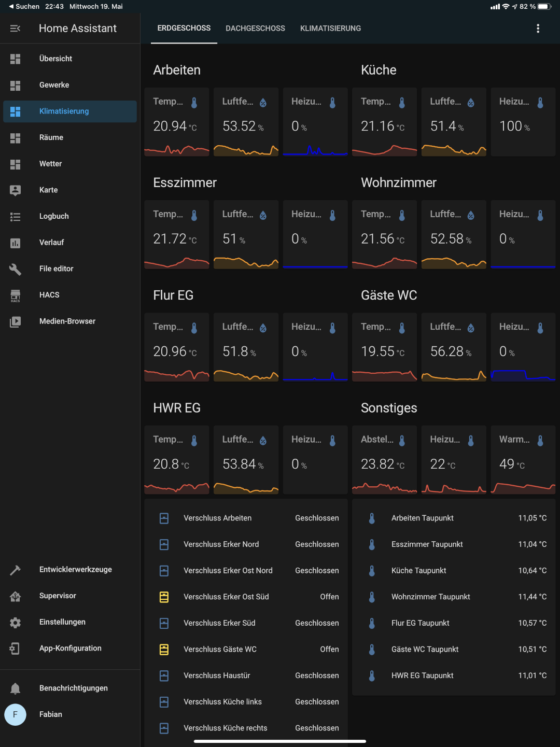560x747 pixels.
Task: Click the Einstellungen gear icon
Action: [15, 622]
